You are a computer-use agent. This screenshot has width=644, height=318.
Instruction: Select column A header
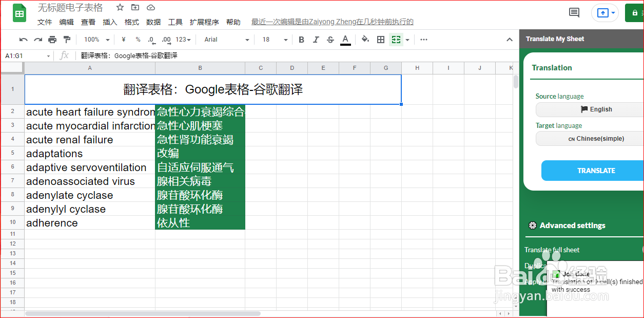pyautogui.click(x=90, y=68)
